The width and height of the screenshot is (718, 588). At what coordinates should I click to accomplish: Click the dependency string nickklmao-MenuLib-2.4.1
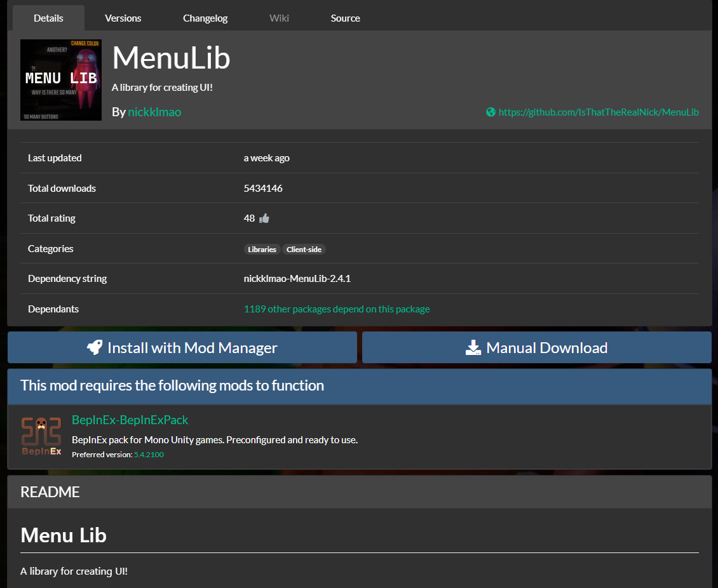(x=297, y=279)
